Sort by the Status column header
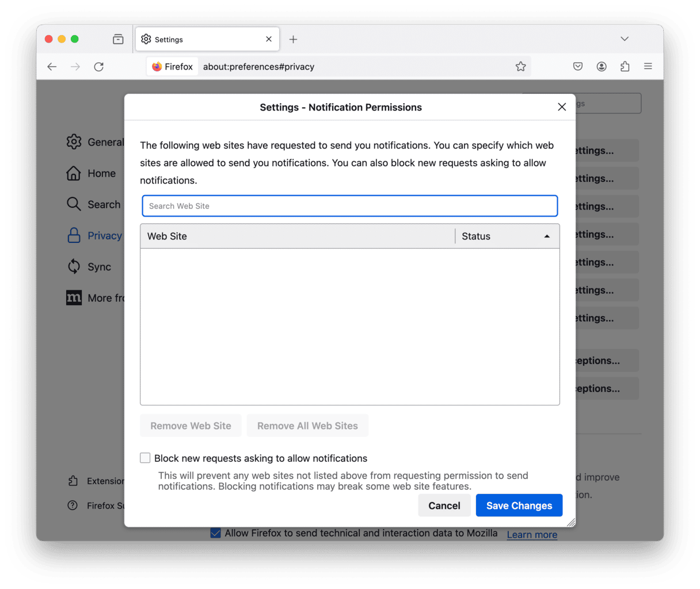Viewport: 700px width, 589px height. pos(507,237)
